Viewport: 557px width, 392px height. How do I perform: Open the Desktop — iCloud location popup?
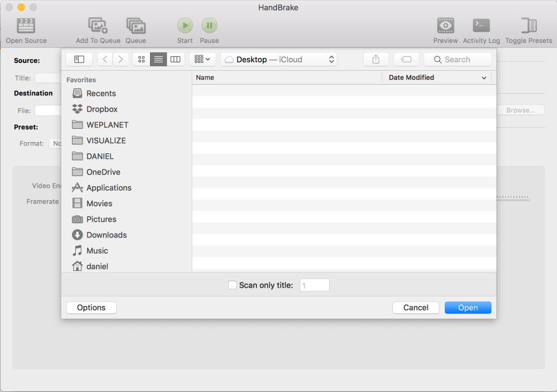click(x=279, y=59)
